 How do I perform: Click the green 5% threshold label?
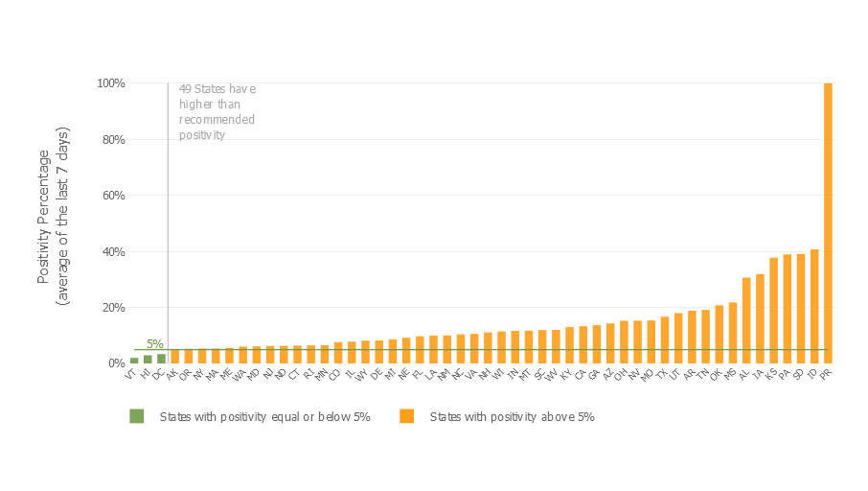(x=154, y=343)
